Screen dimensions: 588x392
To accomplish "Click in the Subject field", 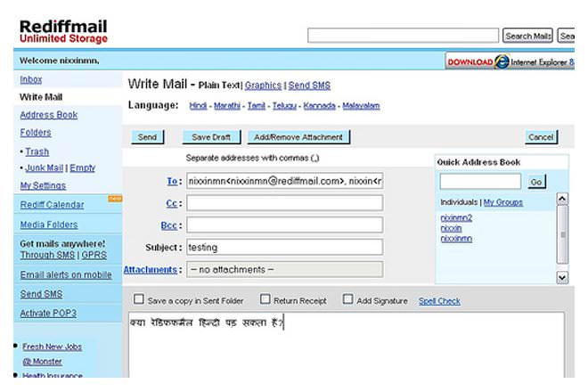I will 284,247.
